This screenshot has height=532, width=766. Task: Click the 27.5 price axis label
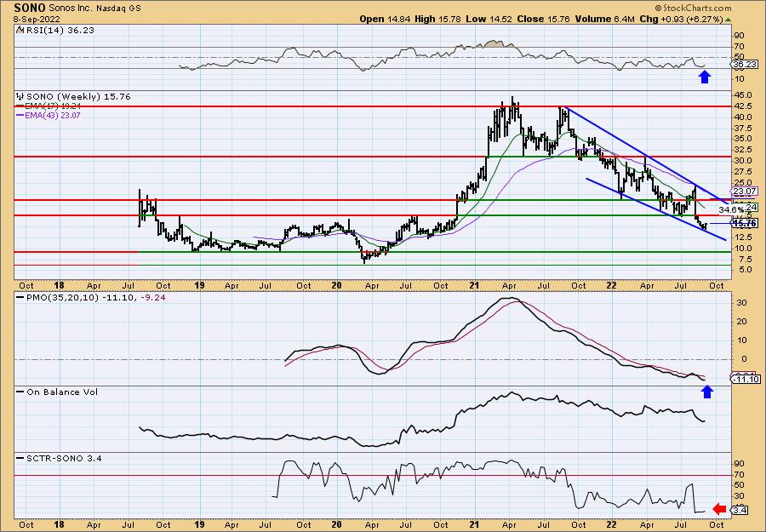point(743,171)
